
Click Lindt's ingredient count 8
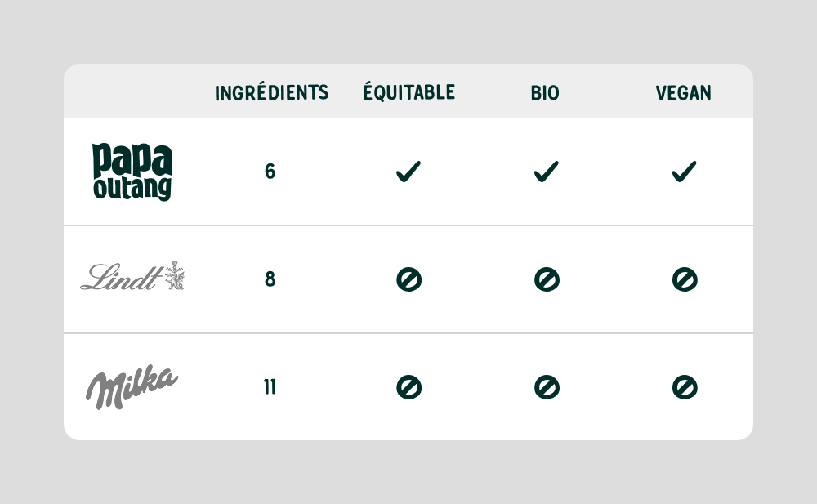tap(270, 279)
